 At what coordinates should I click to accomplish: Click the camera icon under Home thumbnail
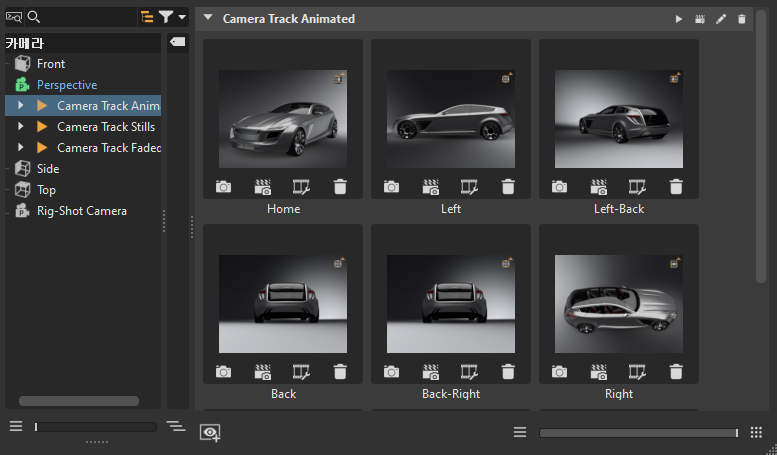(x=223, y=187)
